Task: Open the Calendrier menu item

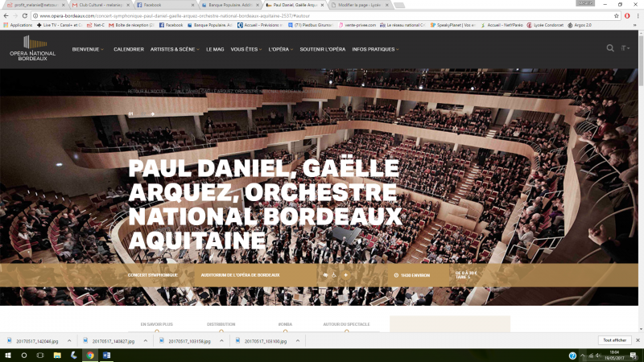Action: (x=129, y=49)
